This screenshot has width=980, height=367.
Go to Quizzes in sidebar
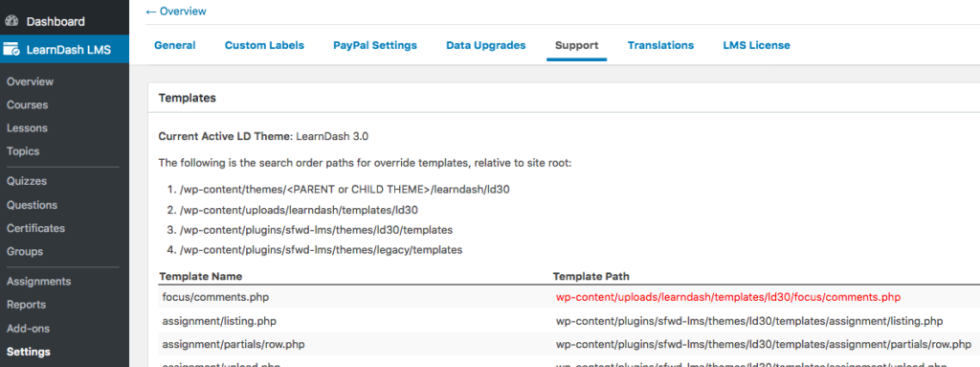27,181
